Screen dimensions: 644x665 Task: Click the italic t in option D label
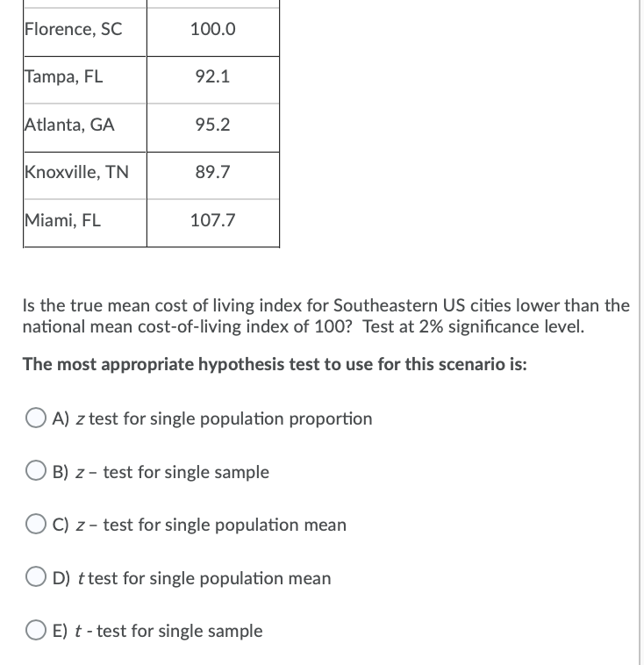point(81,578)
